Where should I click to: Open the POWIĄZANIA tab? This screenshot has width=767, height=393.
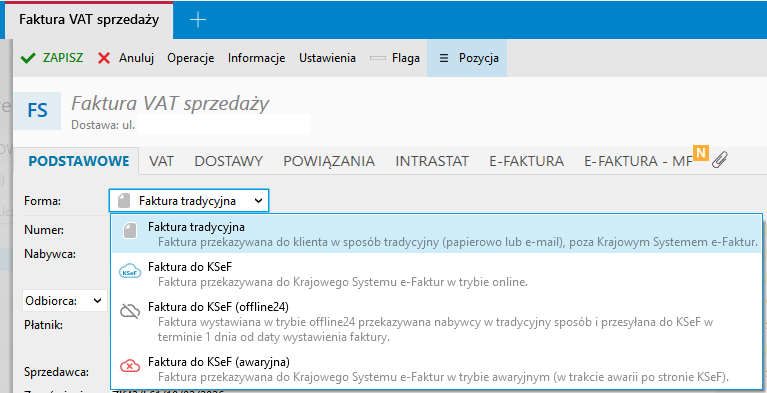(329, 161)
